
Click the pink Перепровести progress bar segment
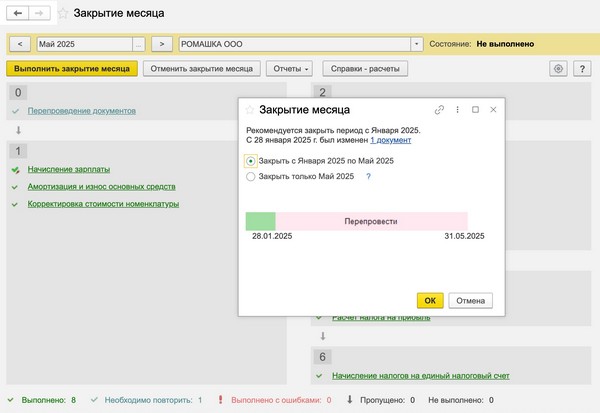[x=371, y=220]
